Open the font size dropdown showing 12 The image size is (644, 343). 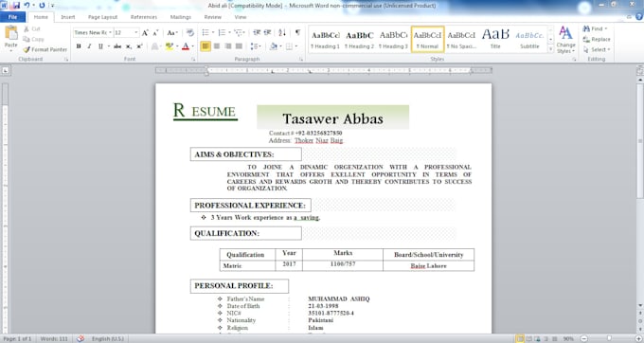coord(136,33)
